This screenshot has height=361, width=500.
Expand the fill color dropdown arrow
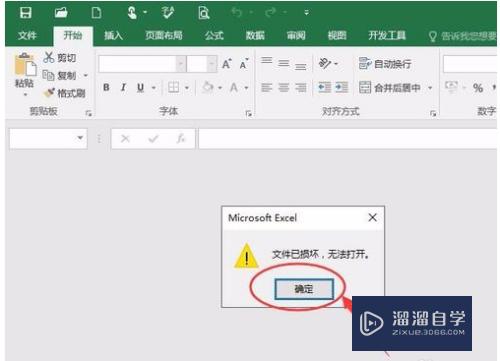pyautogui.click(x=220, y=88)
